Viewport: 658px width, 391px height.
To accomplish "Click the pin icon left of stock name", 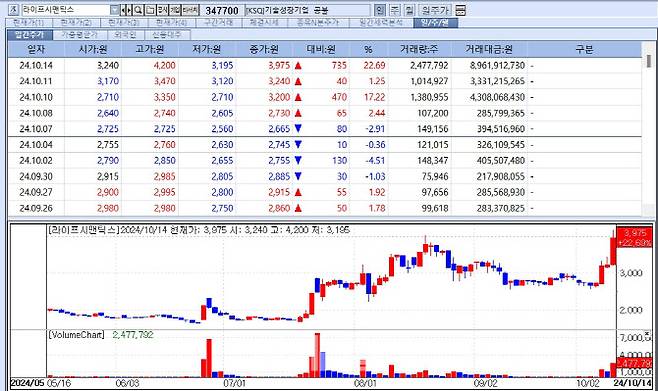I will [13, 10].
